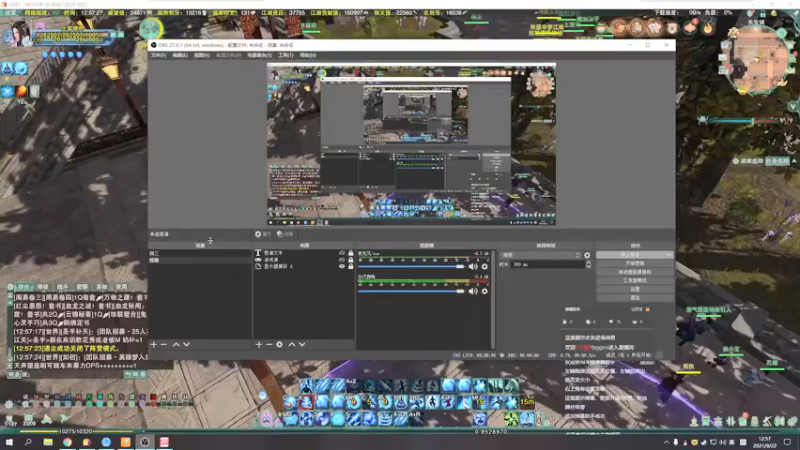
Task: Open the Help menu in OBS
Action: point(308,55)
